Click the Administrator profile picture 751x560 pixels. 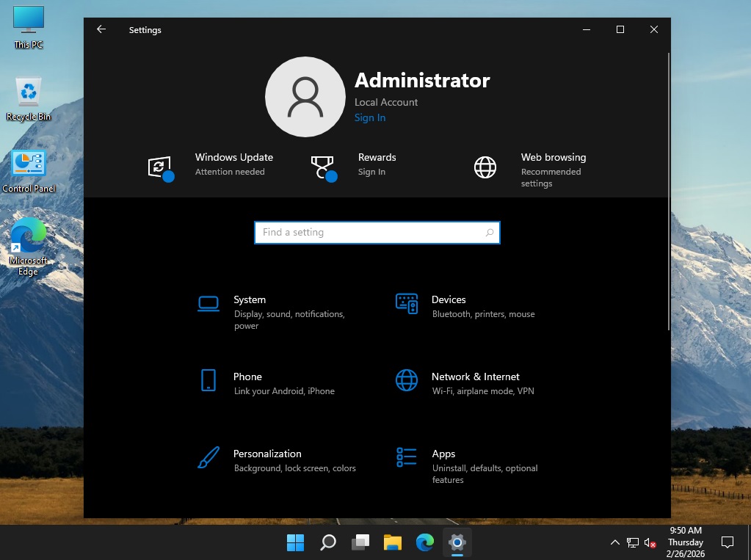coord(305,98)
